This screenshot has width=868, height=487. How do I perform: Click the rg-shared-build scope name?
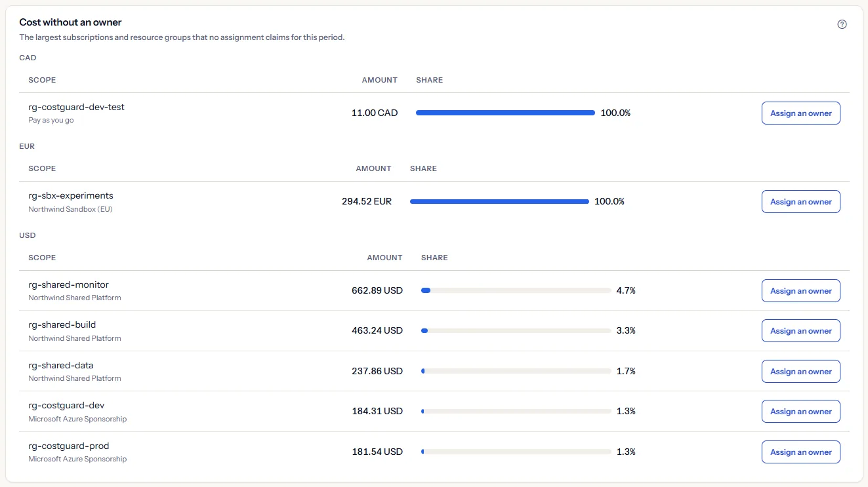pyautogui.click(x=62, y=324)
